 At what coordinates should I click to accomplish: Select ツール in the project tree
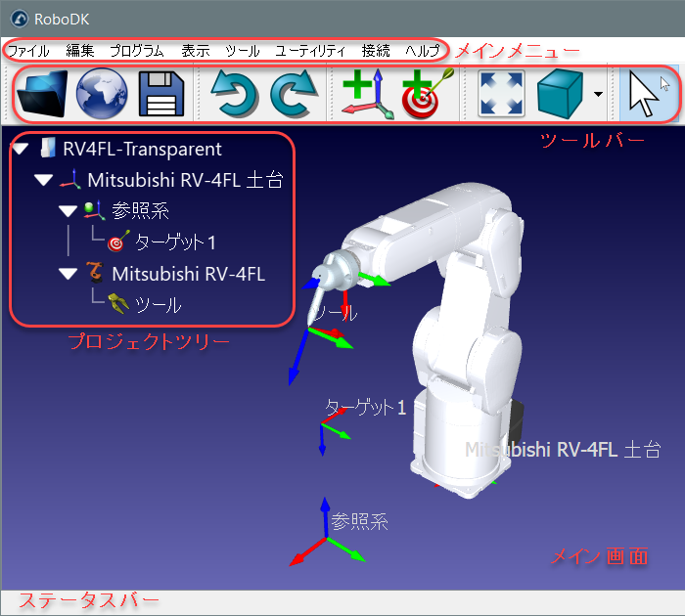tap(158, 305)
